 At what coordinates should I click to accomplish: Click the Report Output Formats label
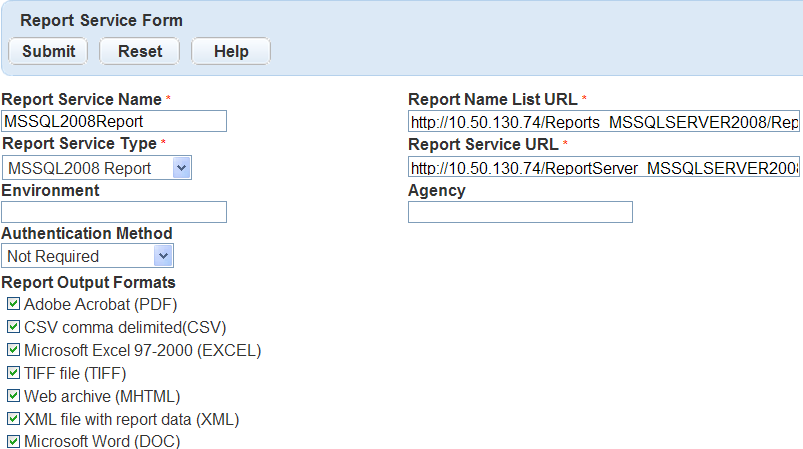point(89,283)
